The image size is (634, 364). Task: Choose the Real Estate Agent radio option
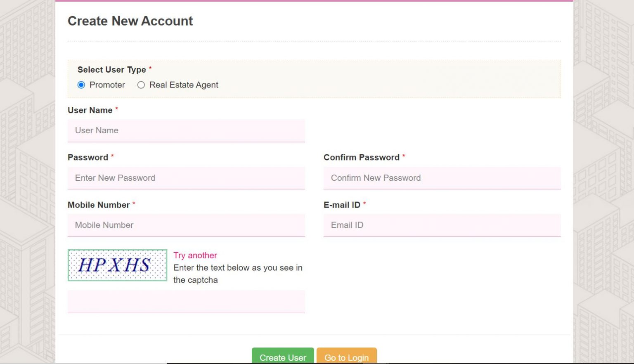pos(141,85)
